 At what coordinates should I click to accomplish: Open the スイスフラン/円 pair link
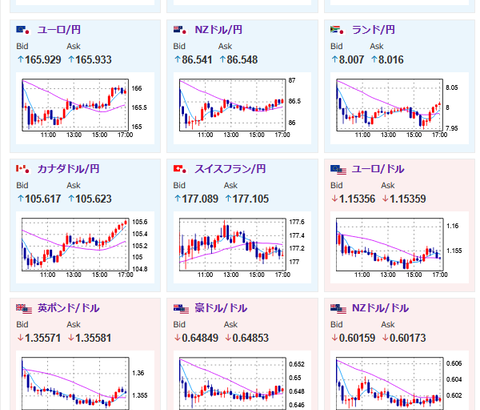pyautogui.click(x=230, y=169)
